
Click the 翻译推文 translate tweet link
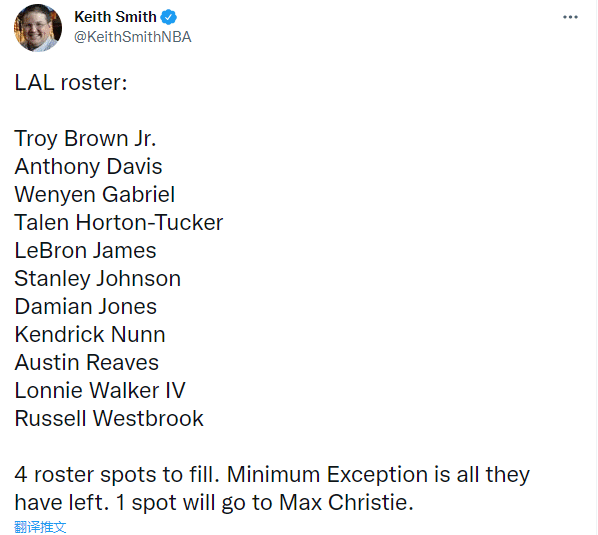click(x=40, y=527)
